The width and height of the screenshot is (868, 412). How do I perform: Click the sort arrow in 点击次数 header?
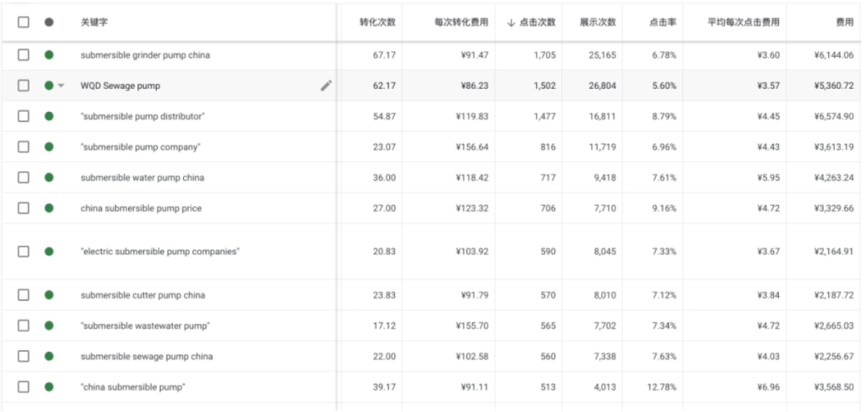click(x=511, y=22)
